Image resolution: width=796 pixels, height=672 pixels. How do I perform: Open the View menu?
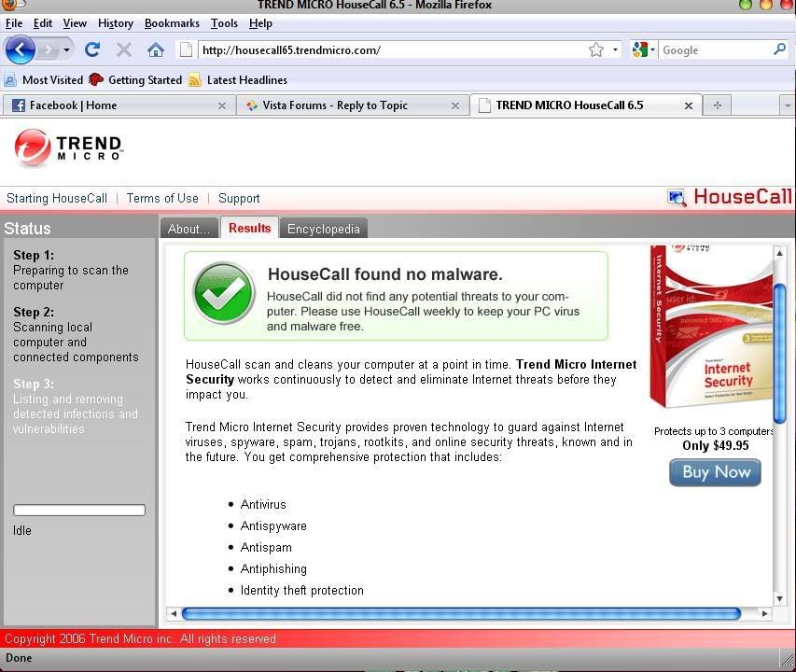point(75,23)
